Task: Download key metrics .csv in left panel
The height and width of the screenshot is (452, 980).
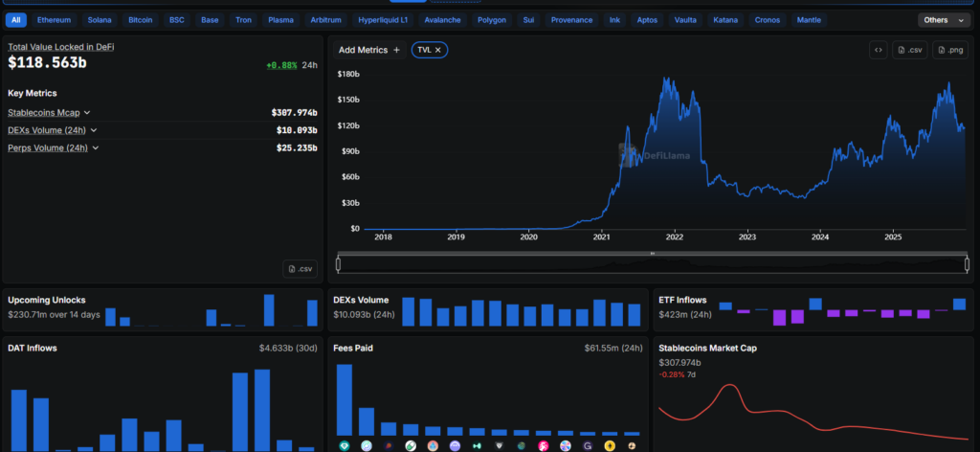Action: click(300, 269)
